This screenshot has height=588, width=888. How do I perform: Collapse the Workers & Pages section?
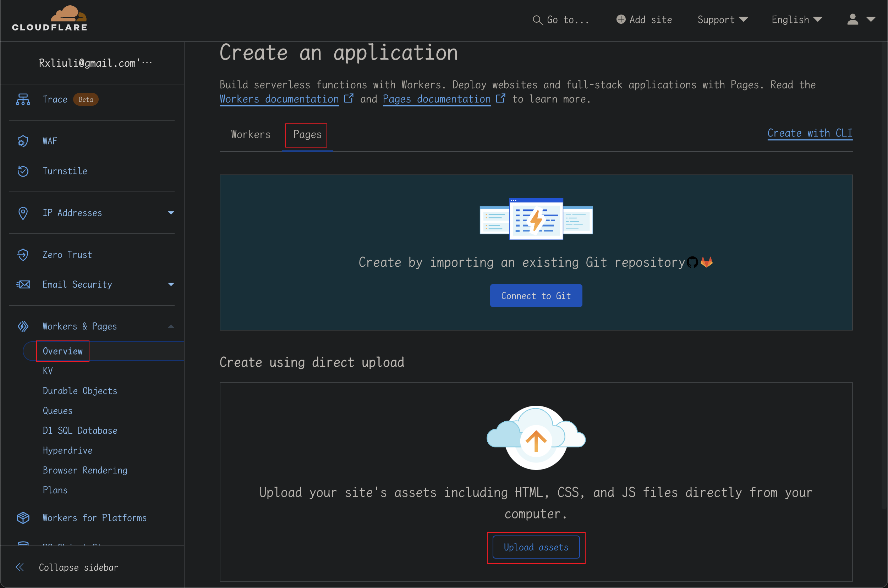171,326
